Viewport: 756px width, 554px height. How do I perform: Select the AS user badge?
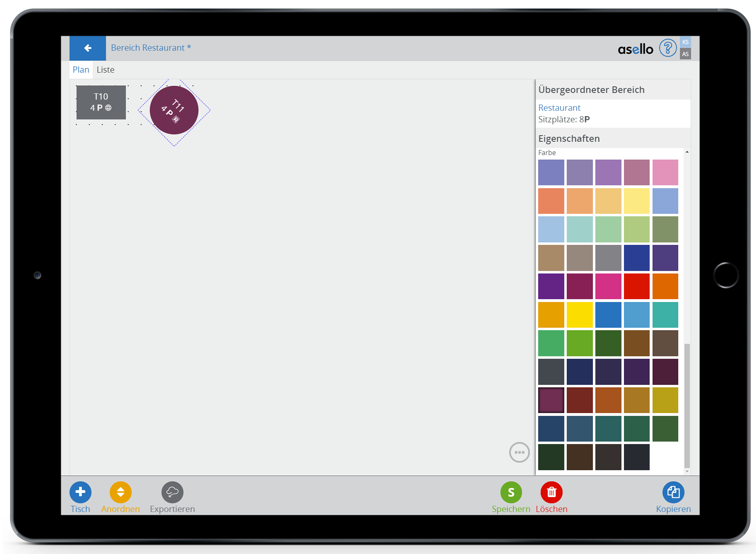point(685,54)
